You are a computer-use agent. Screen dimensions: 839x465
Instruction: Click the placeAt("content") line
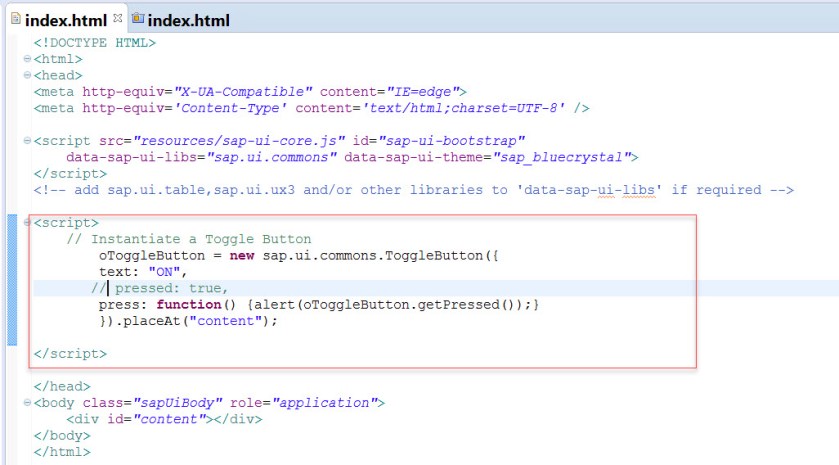tap(188, 321)
